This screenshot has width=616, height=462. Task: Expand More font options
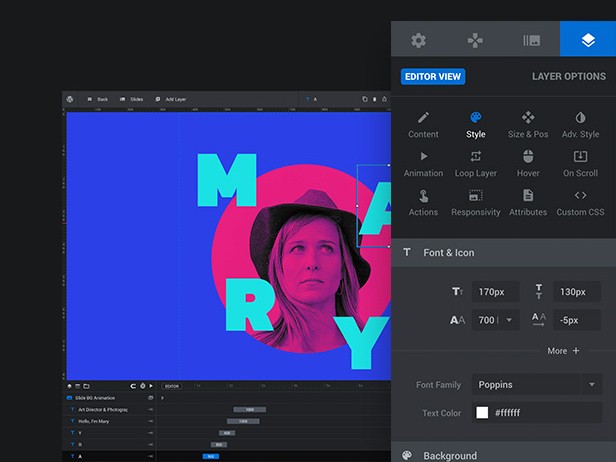coord(563,351)
